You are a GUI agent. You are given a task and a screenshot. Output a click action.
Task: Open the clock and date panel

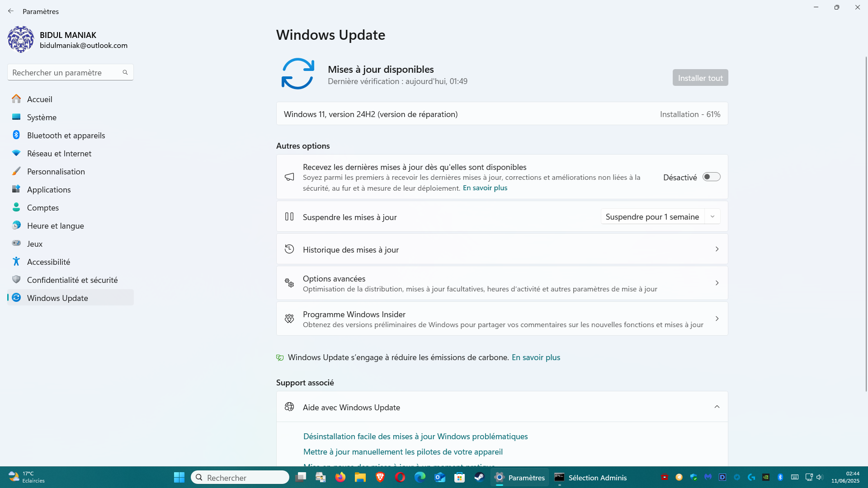(845, 477)
